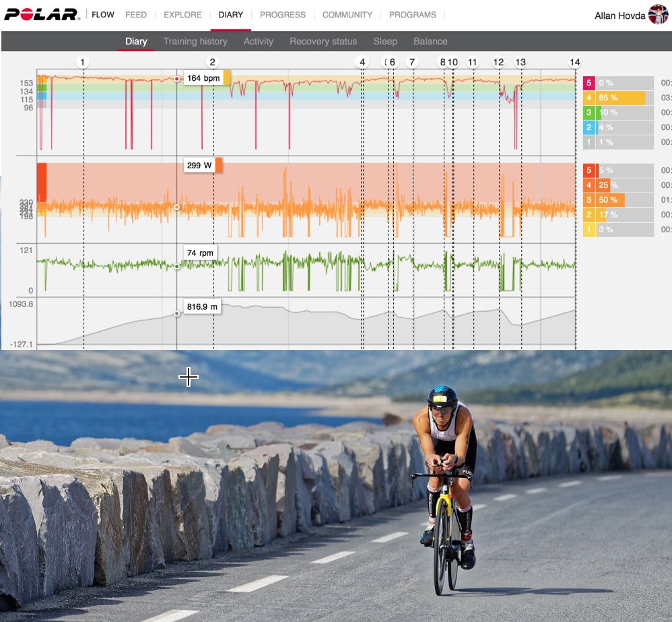Select DIARY in the top navigation

232,14
